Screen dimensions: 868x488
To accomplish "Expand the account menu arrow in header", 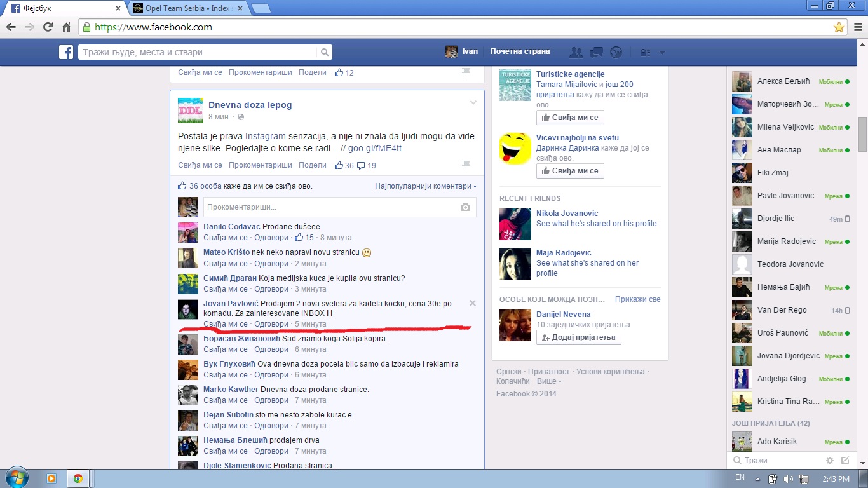I will [x=662, y=52].
